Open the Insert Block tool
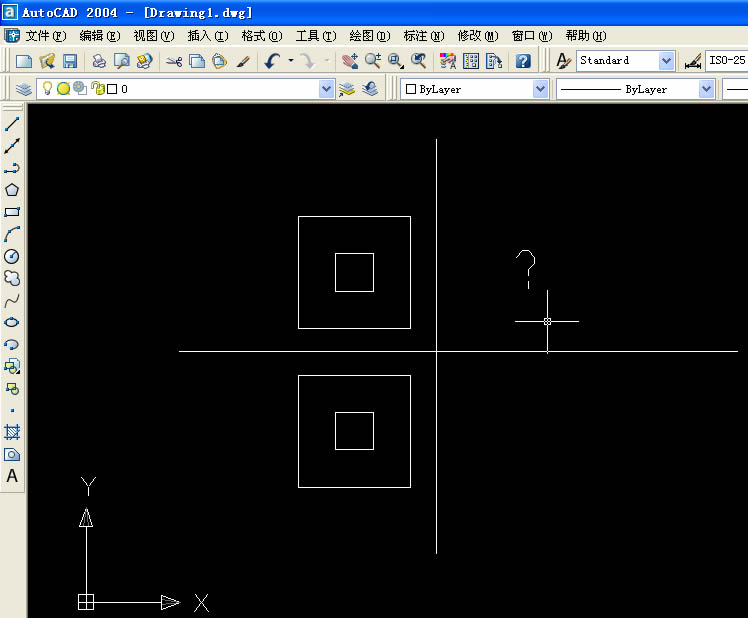This screenshot has height=618, width=748. click(12, 367)
